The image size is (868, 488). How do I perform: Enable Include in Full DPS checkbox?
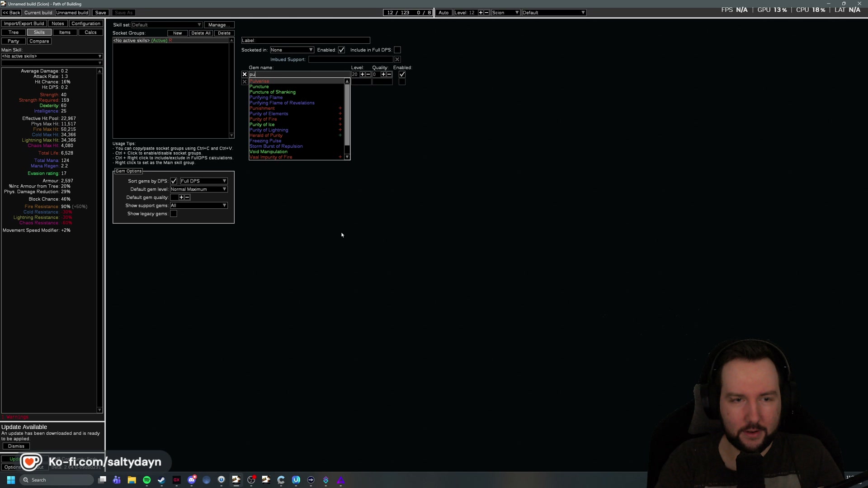point(397,50)
